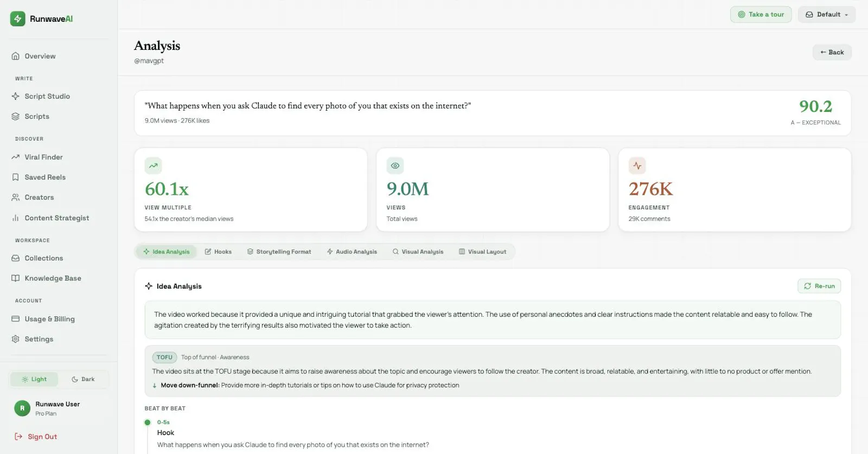Click the 0-5s beat timeline marker
This screenshot has height=454, width=868.
click(147, 423)
